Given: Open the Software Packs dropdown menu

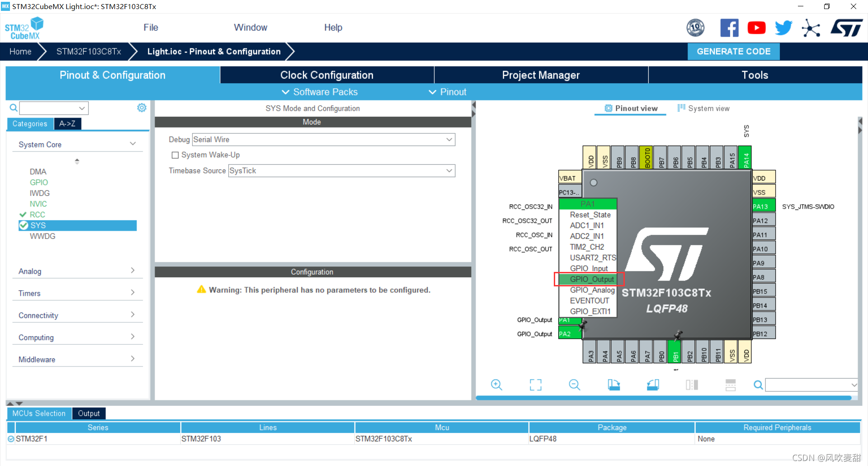Looking at the screenshot, I should (x=320, y=92).
